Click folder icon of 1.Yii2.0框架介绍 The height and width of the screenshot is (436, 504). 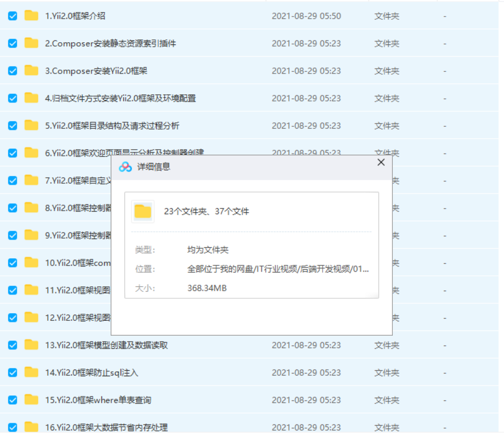tap(31, 15)
